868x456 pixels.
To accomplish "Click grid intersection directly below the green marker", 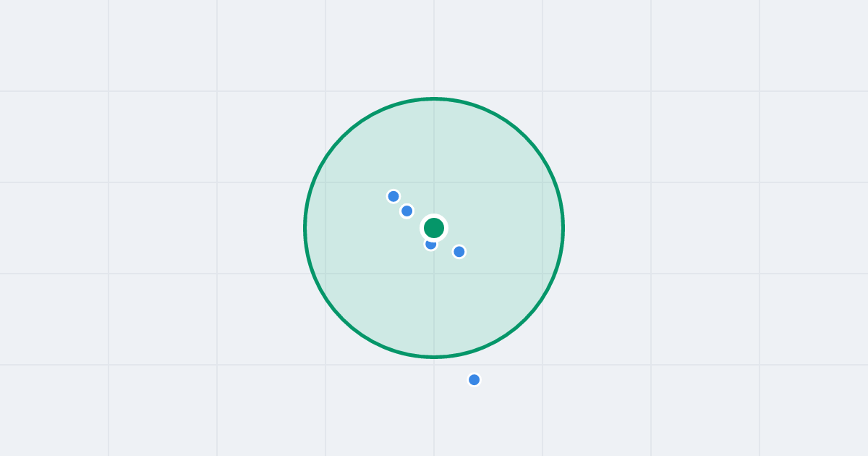I will (x=434, y=274).
